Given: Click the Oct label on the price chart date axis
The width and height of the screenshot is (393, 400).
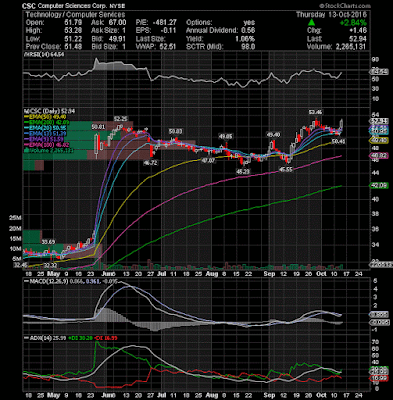Looking at the screenshot, I should point(322,274).
